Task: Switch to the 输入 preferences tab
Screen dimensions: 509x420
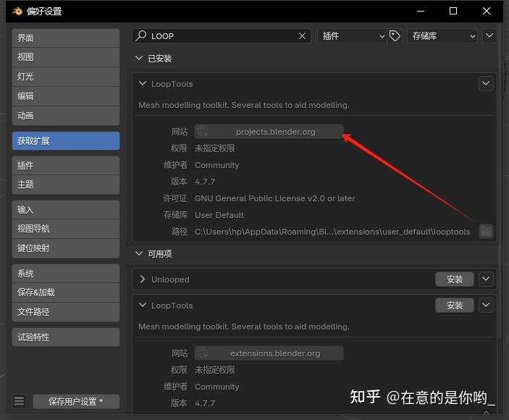Action: point(66,210)
